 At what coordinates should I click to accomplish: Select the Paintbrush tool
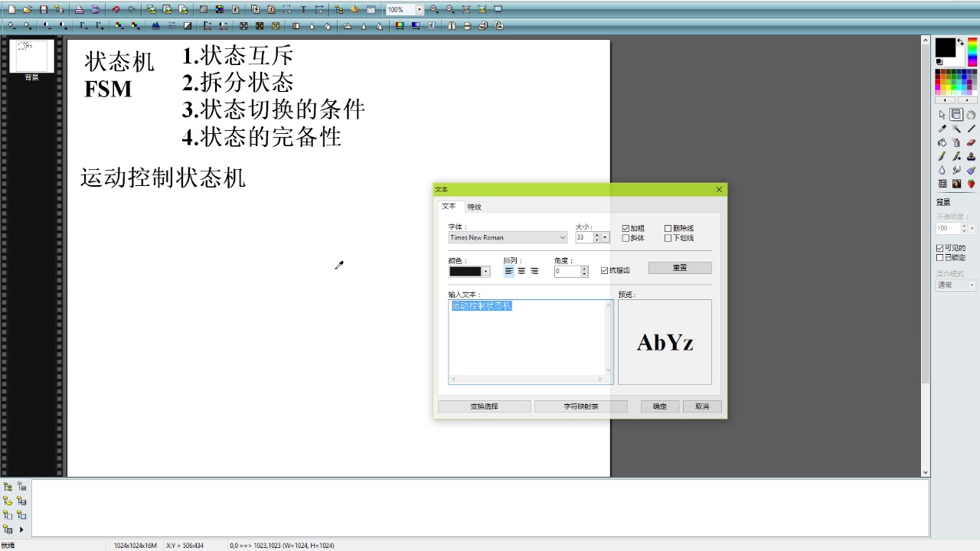pos(942,156)
